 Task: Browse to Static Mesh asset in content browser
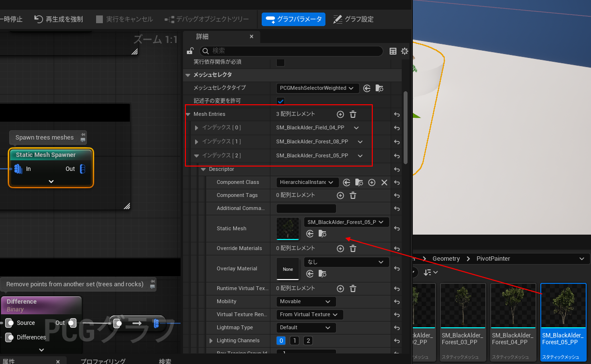[323, 234]
